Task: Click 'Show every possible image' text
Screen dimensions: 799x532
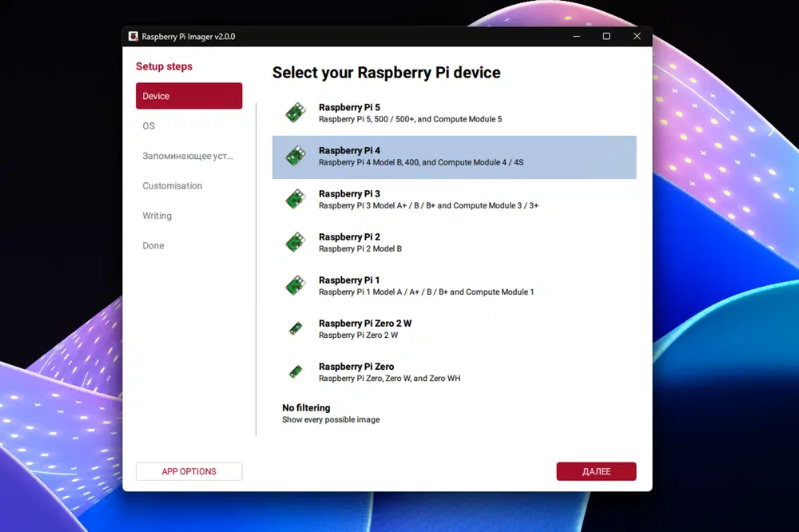Action: click(x=331, y=420)
